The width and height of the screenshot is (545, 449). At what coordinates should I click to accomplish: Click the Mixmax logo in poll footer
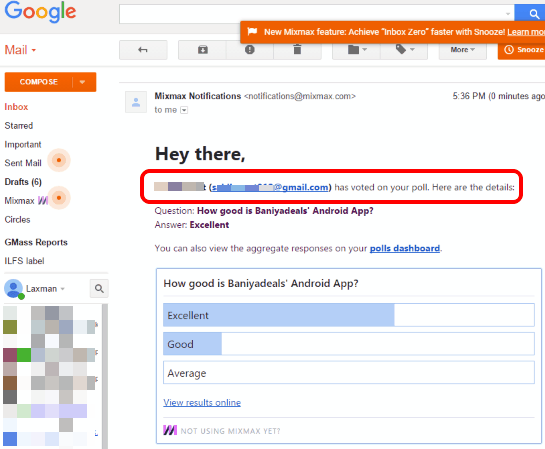point(170,430)
